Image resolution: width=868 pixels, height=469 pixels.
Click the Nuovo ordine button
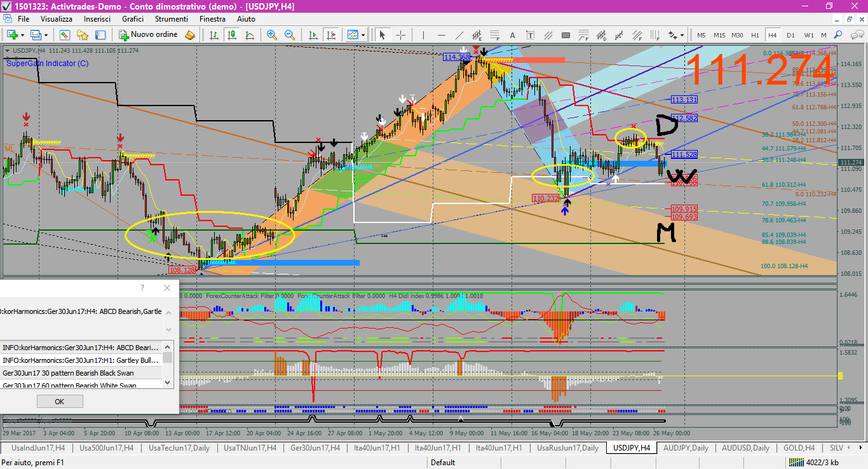tap(148, 35)
